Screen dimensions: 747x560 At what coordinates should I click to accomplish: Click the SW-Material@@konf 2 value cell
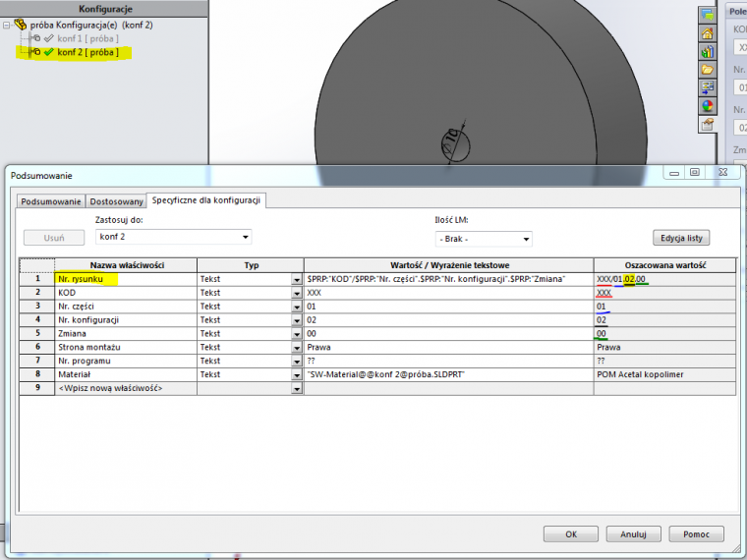[x=449, y=374]
